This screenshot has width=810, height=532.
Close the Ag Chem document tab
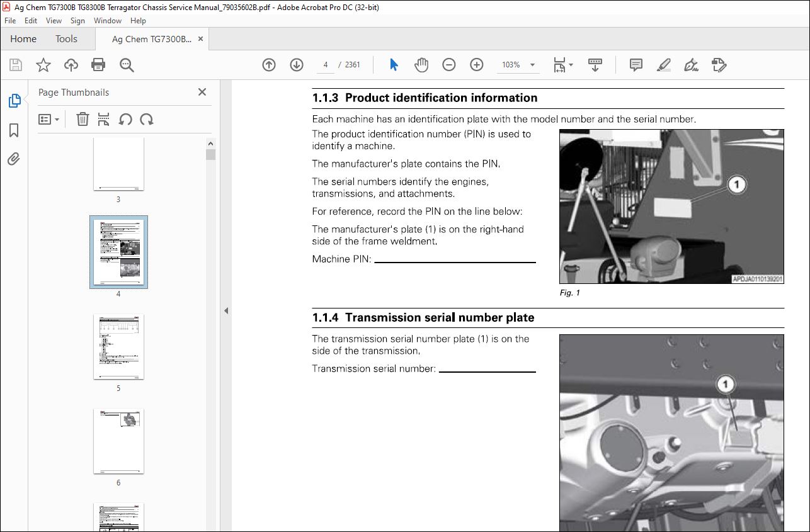pos(201,39)
